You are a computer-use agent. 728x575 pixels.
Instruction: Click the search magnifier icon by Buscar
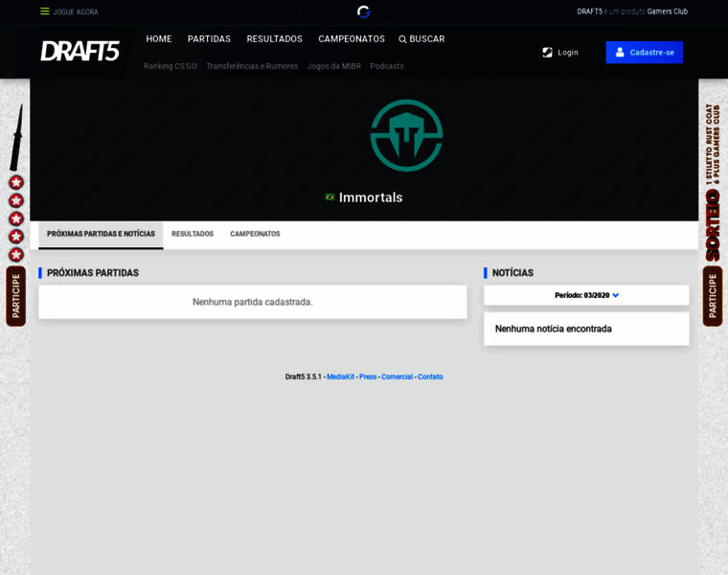(x=402, y=39)
